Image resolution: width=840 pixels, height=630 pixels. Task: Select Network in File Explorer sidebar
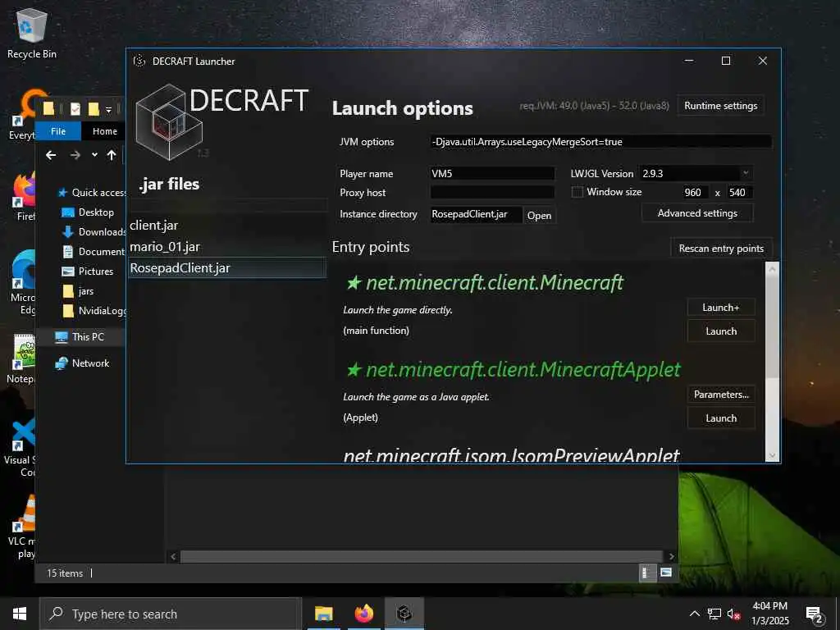[x=82, y=363]
